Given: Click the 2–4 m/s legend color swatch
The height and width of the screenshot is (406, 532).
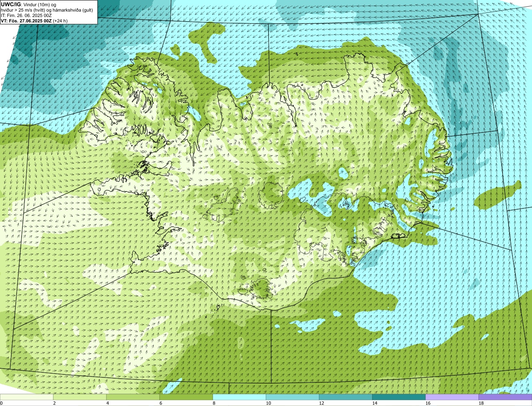Looking at the screenshot, I should (80, 397).
